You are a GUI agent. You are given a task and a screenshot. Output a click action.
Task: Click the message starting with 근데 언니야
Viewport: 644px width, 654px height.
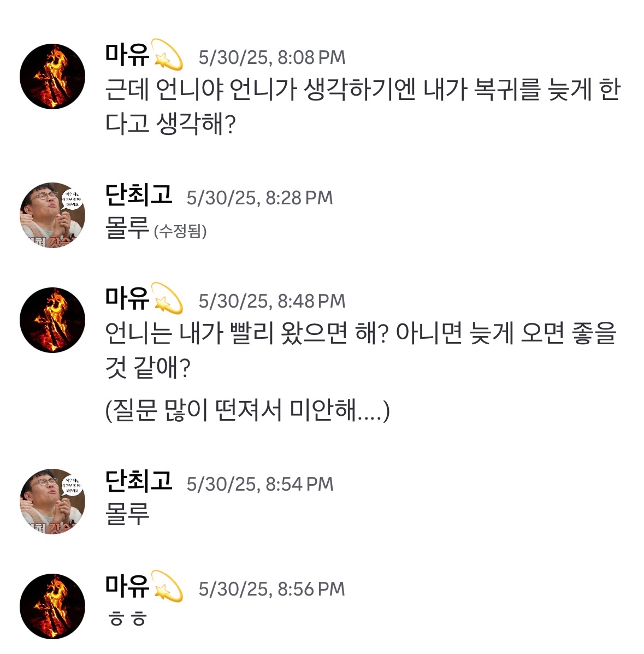click(362, 107)
